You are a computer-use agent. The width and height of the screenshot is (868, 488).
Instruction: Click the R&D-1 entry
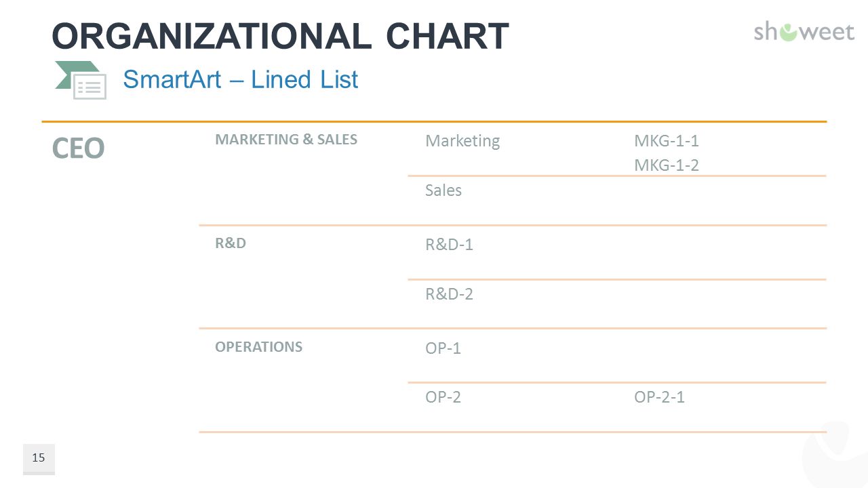click(x=449, y=245)
